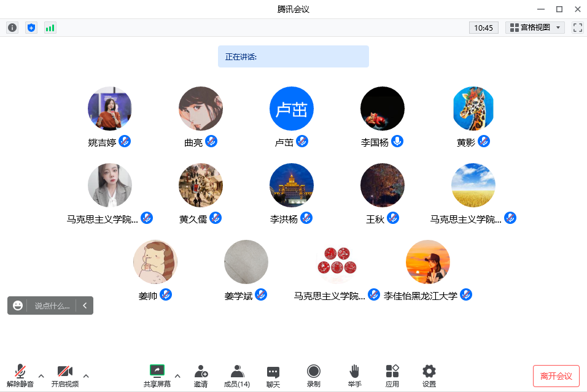
Task: Open the Members (成员) list
Action: 236,375
